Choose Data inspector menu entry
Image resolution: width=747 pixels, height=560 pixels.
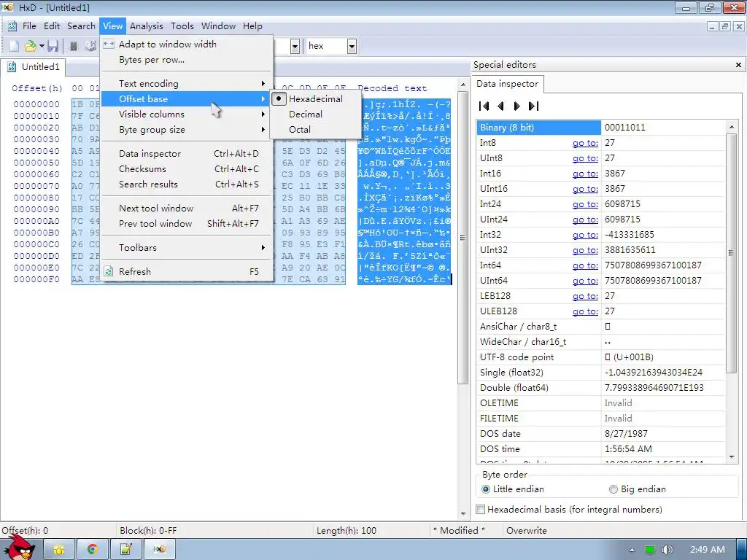point(187,153)
